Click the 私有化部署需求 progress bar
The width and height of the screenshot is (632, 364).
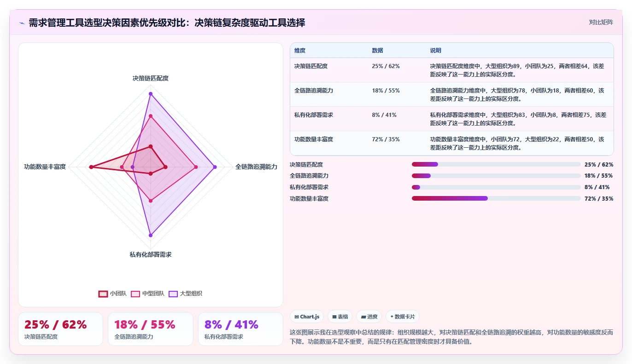coord(496,187)
